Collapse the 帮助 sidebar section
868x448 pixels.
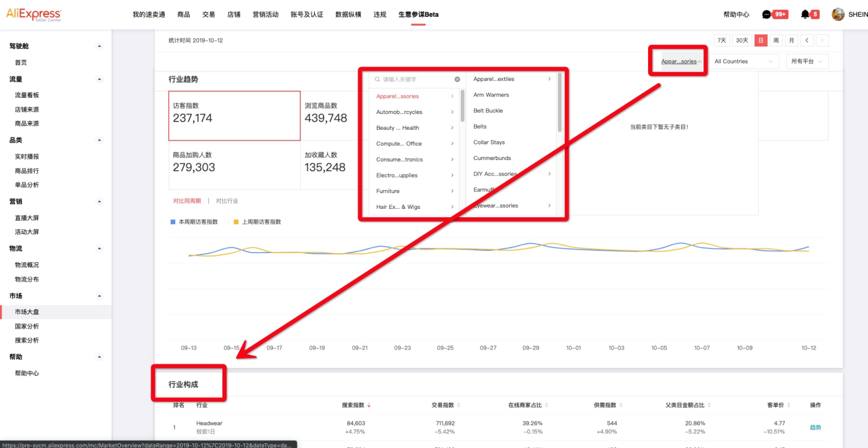[99, 357]
